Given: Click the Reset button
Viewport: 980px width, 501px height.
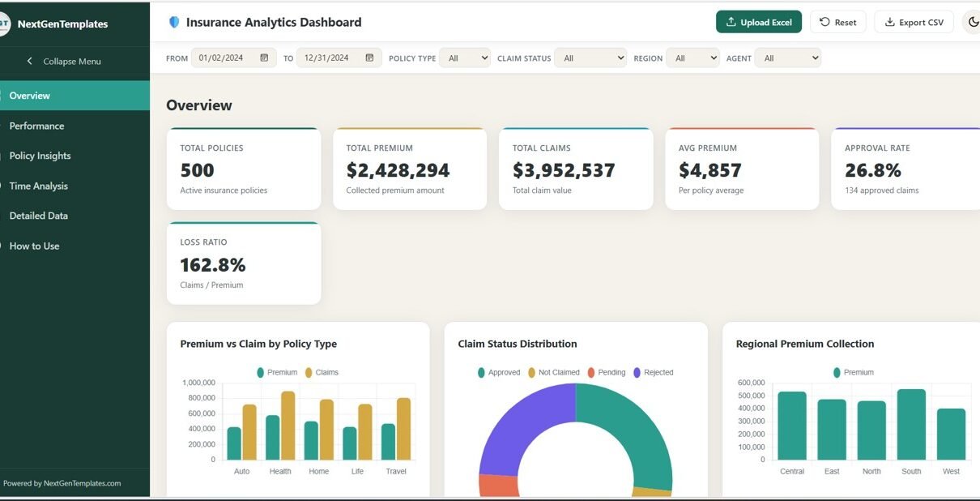Looking at the screenshot, I should click(x=837, y=23).
